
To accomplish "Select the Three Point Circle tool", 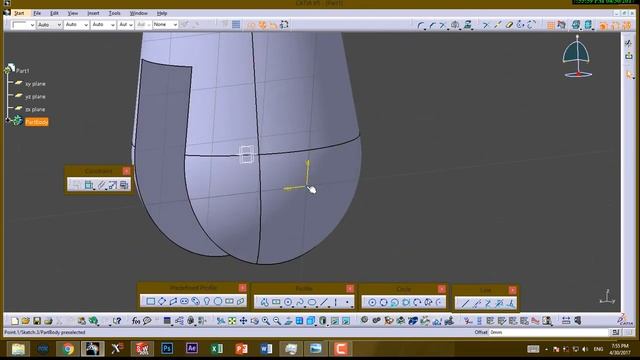I will pyautogui.click(x=384, y=302).
